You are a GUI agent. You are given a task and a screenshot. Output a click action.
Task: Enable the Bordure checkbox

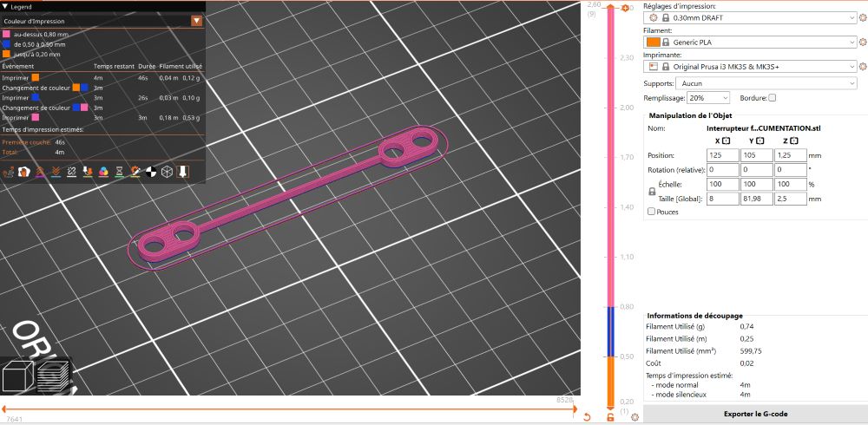(773, 98)
